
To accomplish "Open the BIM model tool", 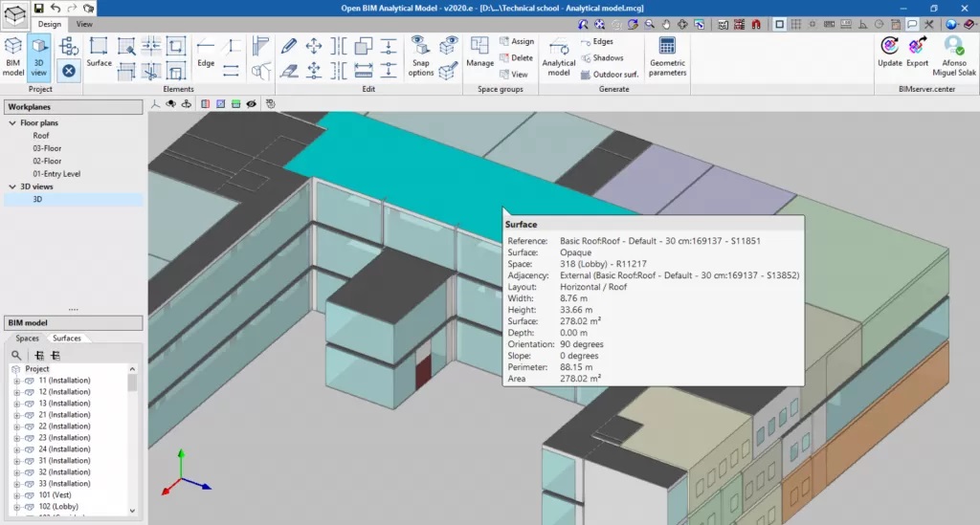I will click(13, 54).
